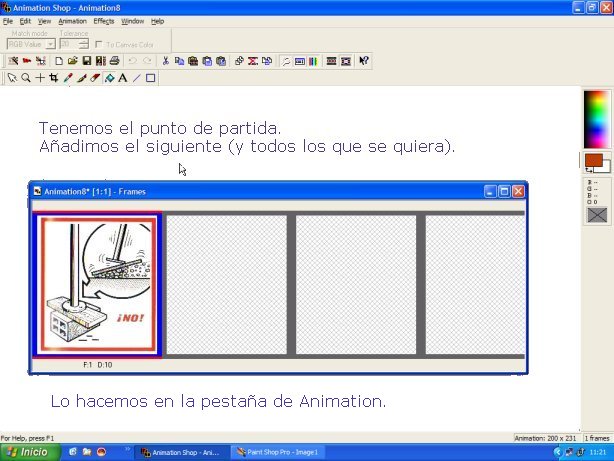The height and width of the screenshot is (461, 614).
Task: Toggle the To Canvas Color checkbox
Action: [99, 44]
